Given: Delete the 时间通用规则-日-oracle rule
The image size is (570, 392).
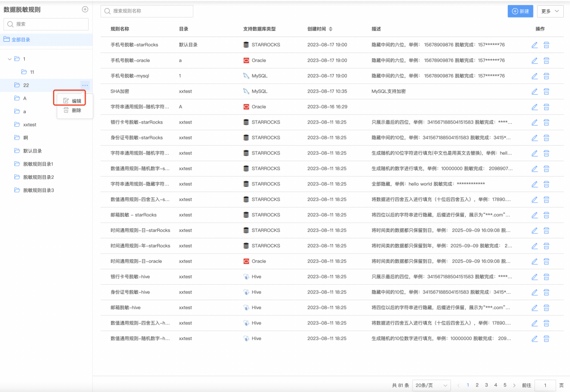Looking at the screenshot, I should point(546,262).
